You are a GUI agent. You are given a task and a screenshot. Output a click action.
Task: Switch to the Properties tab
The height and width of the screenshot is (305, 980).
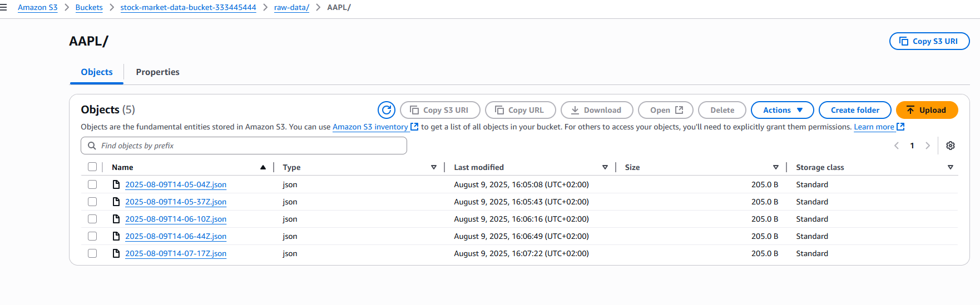157,72
